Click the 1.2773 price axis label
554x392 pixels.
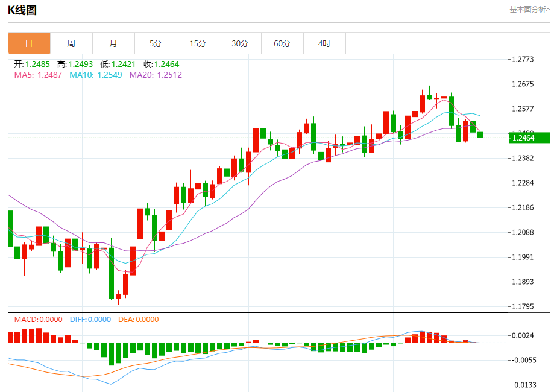(x=523, y=59)
